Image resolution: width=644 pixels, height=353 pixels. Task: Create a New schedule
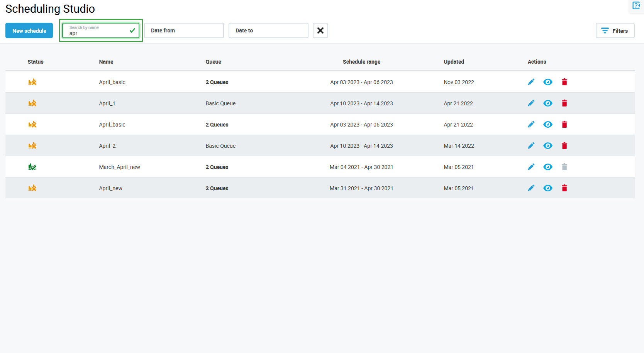29,30
